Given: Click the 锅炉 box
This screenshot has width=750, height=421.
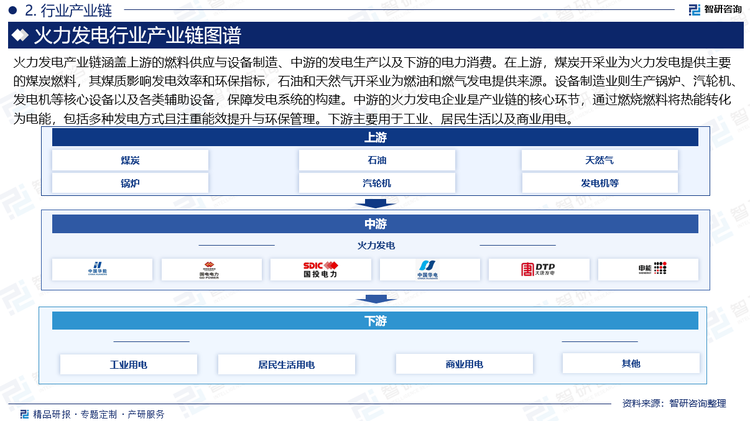Looking at the screenshot, I should click(130, 183).
